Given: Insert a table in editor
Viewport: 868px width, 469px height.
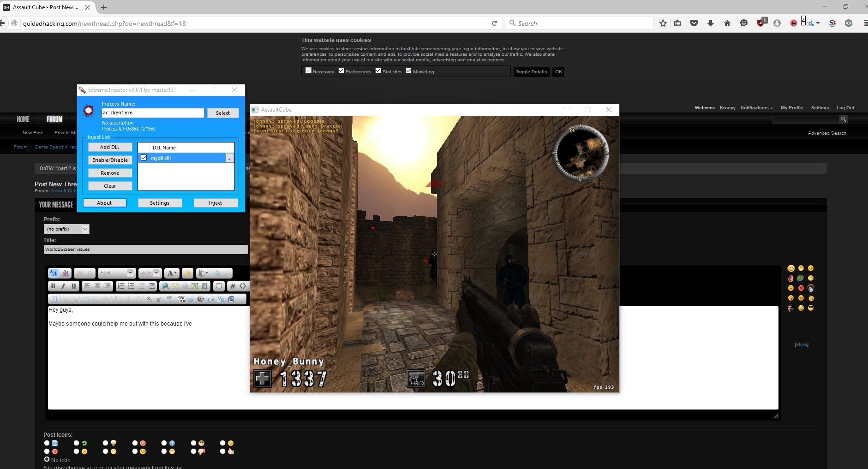Looking at the screenshot, I should pyautogui.click(x=54, y=299).
